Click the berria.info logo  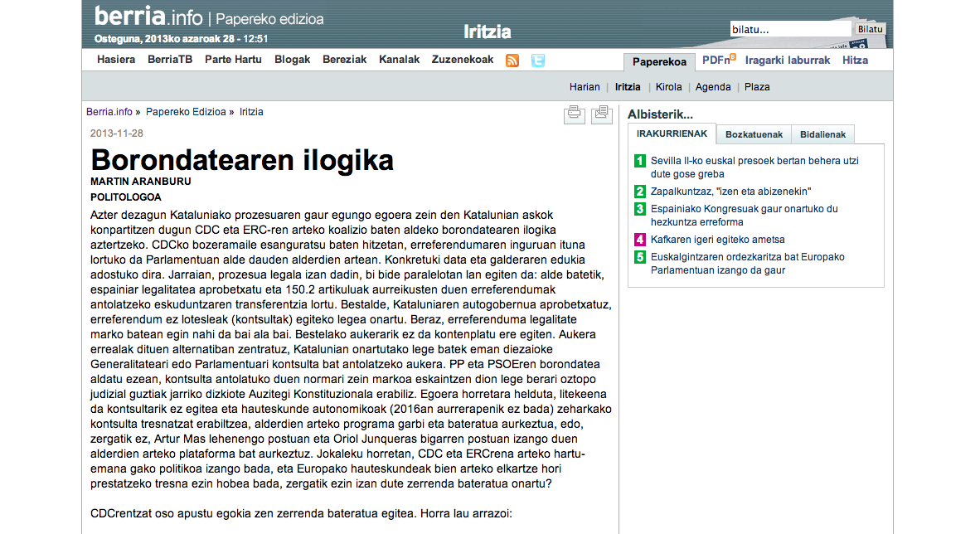tap(148, 17)
